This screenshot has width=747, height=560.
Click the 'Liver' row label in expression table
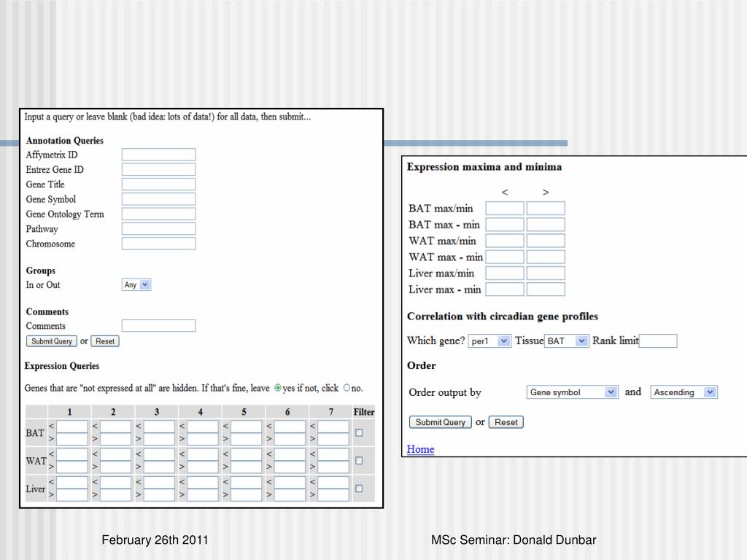pos(35,489)
